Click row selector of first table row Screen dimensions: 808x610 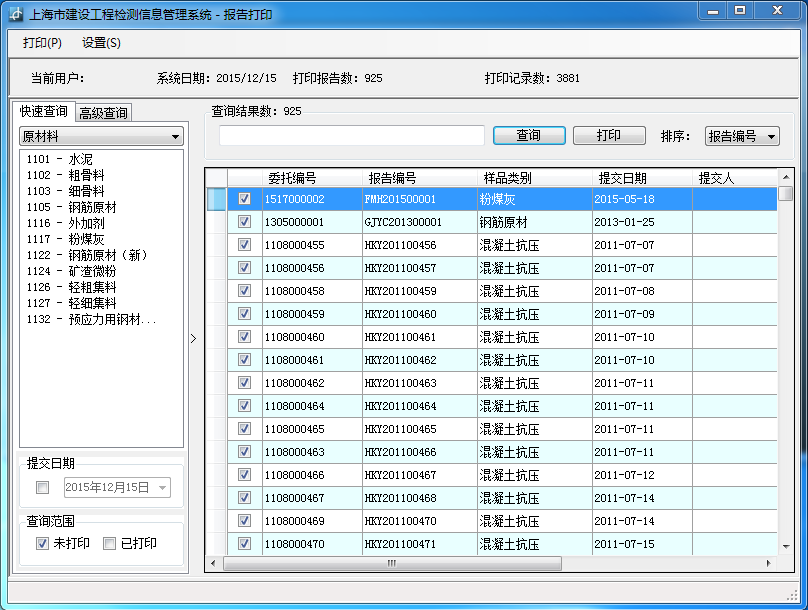[x=216, y=199]
